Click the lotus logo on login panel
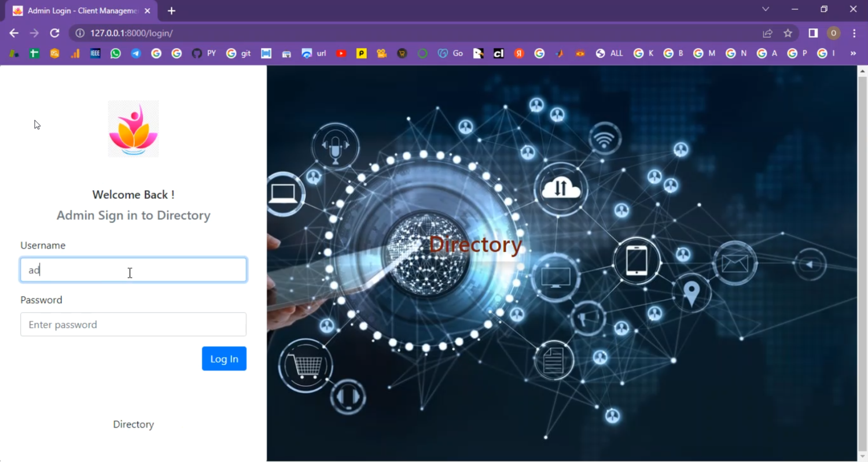This screenshot has width=868, height=462. click(134, 129)
